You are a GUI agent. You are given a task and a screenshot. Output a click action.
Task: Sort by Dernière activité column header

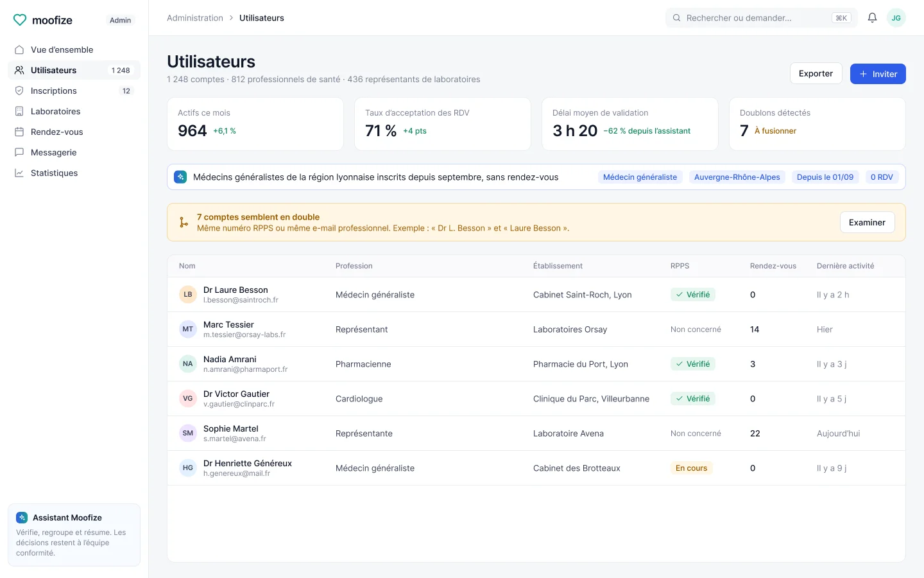pos(845,266)
